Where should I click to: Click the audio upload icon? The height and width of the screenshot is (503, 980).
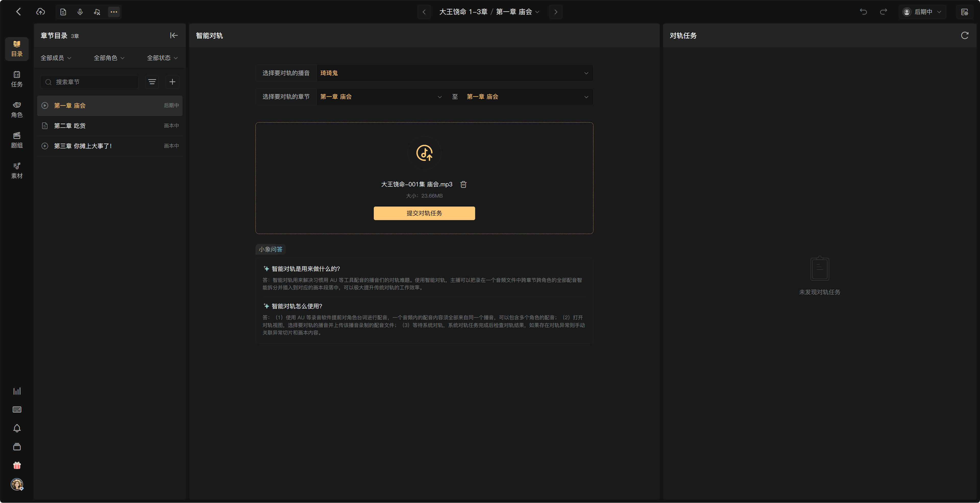[424, 153]
